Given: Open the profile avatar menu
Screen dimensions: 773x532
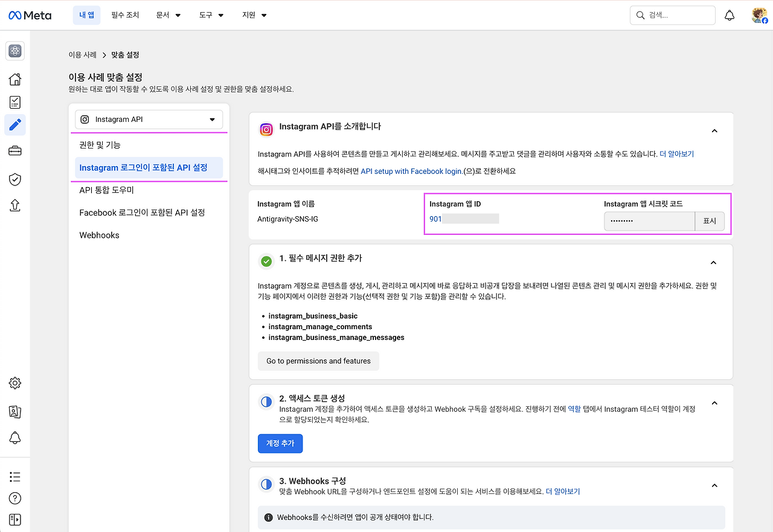Looking at the screenshot, I should point(759,15).
